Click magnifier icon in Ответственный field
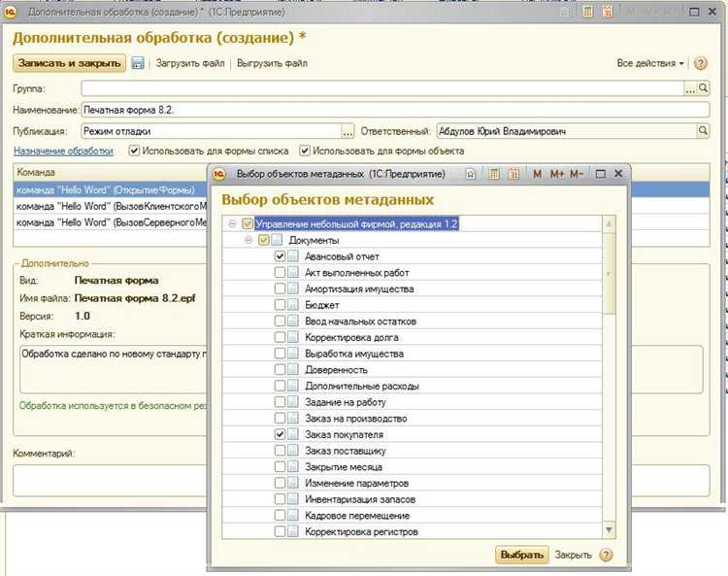Screen dimensions: 728x576 [704, 131]
